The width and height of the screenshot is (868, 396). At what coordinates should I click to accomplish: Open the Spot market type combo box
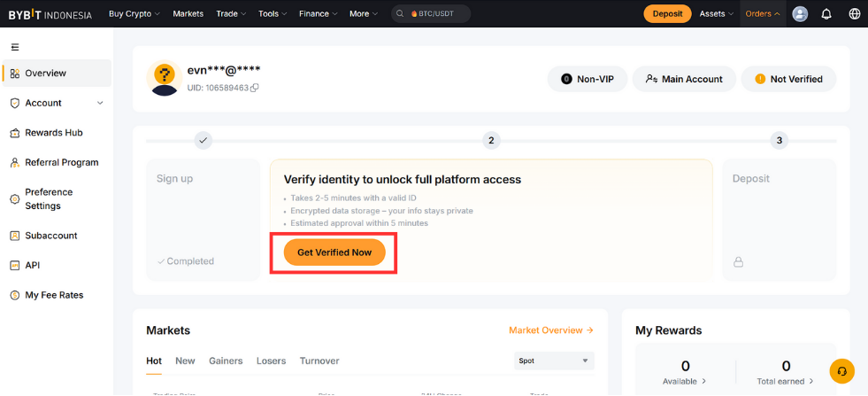click(554, 361)
